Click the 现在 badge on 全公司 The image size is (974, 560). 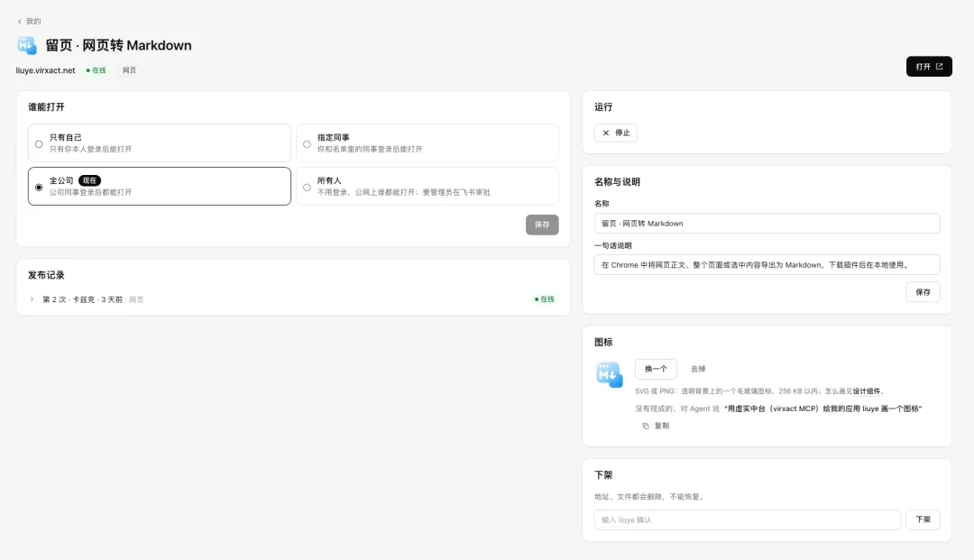89,180
